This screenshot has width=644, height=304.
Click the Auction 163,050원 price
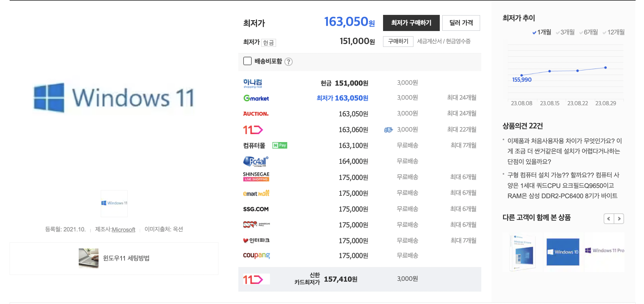tap(353, 114)
